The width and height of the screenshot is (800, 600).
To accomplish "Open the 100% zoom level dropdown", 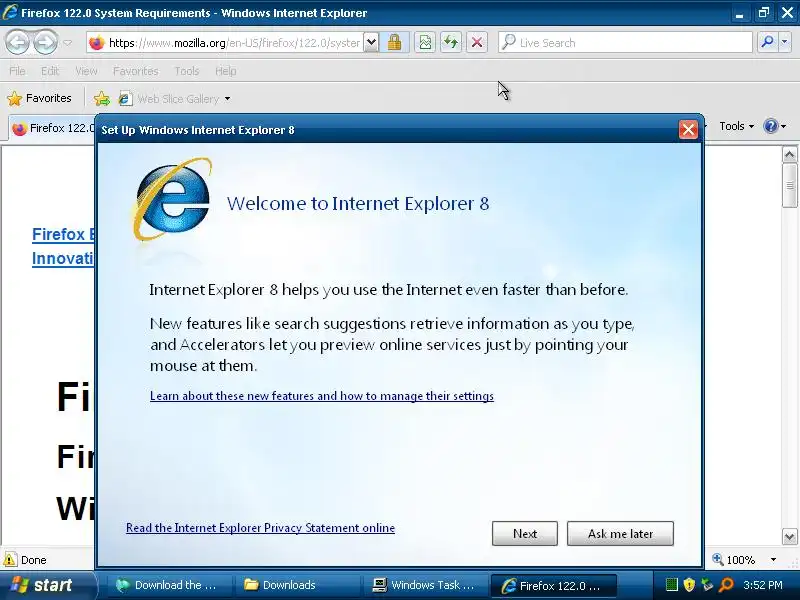I will click(x=773, y=560).
